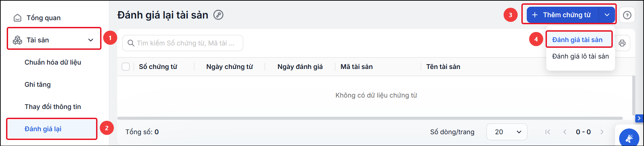Screen dimensions: 644x146
Task: Click the blue side panel expand arrow
Action: click(x=639, y=118)
